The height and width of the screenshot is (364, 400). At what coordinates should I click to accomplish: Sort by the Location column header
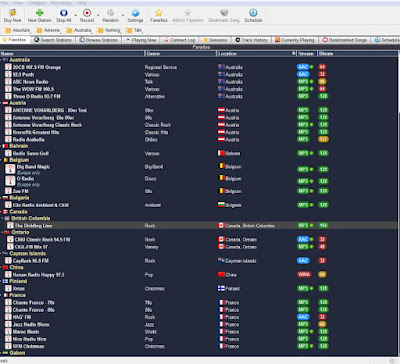pos(256,53)
